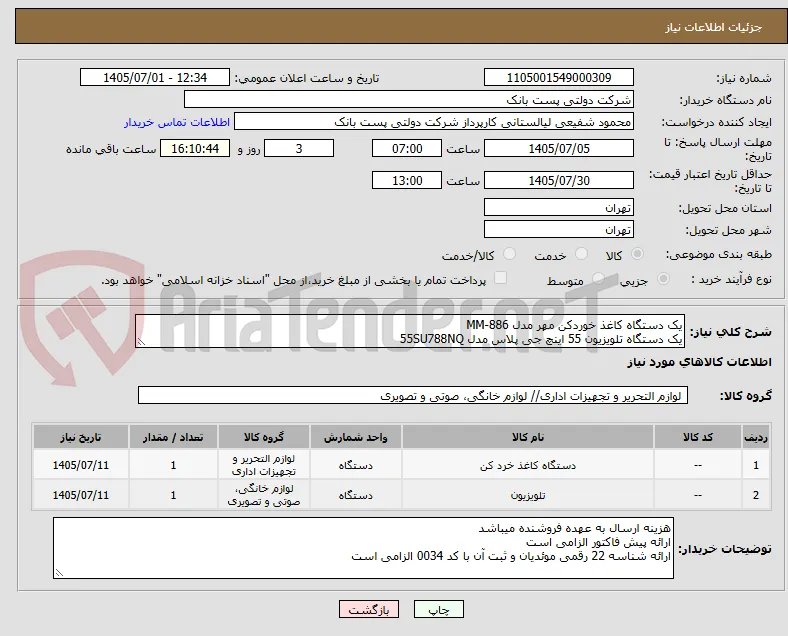Screen dimensions: 788x636
Task: Click the goods group field لوازم التحریر
Action: coord(413,396)
